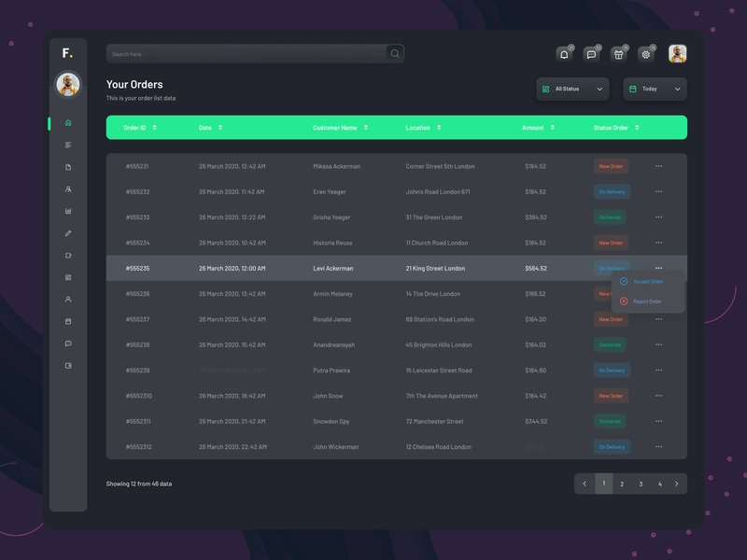Click location 15 Leicester Street Road
Viewport: 747px width, 560px height.
click(x=439, y=371)
